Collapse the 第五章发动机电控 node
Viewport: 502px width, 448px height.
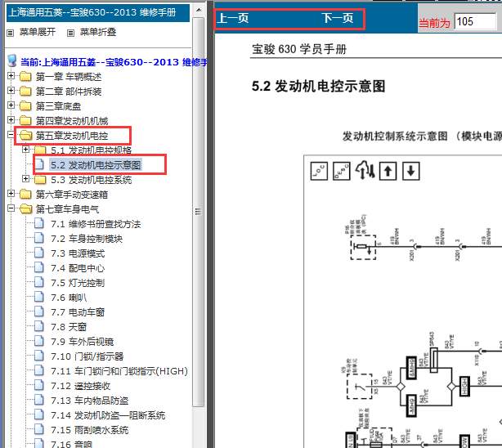(x=11, y=135)
